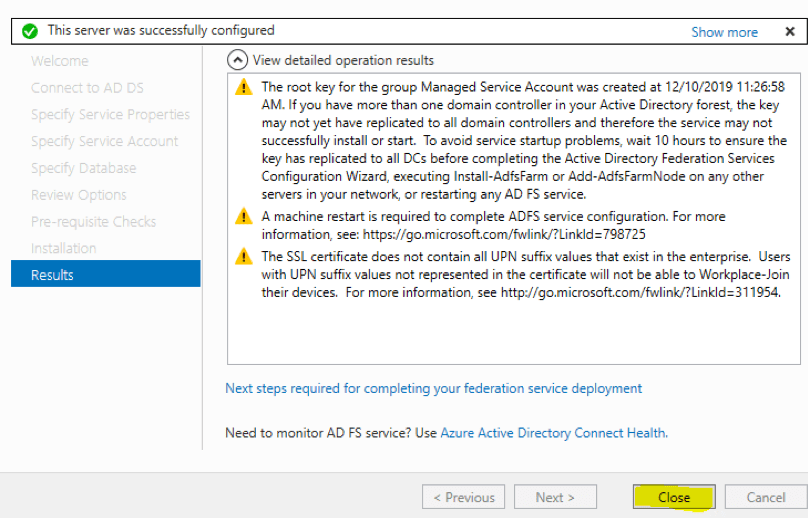Select the Installation step

pos(63,248)
